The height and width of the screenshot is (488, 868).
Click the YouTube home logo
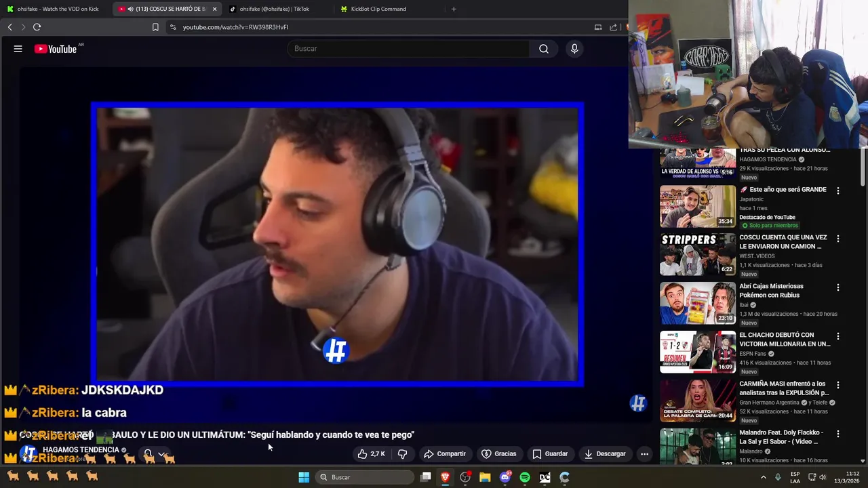coord(56,49)
